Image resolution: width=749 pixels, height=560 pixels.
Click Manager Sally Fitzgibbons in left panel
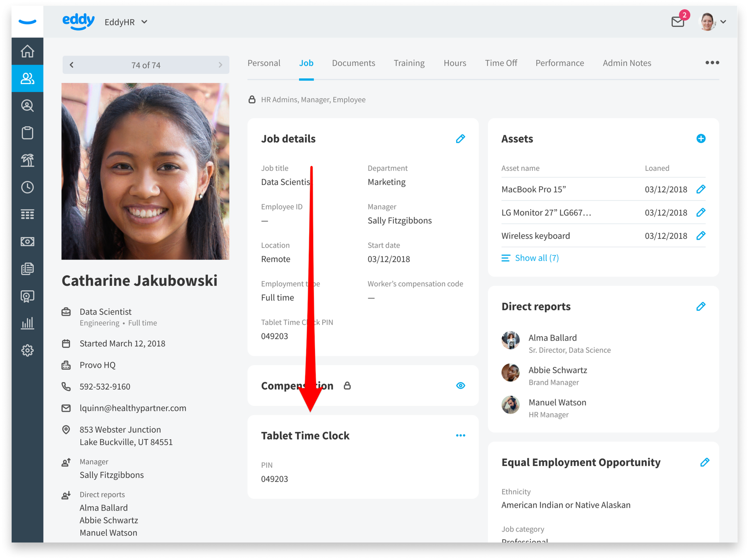point(111,475)
